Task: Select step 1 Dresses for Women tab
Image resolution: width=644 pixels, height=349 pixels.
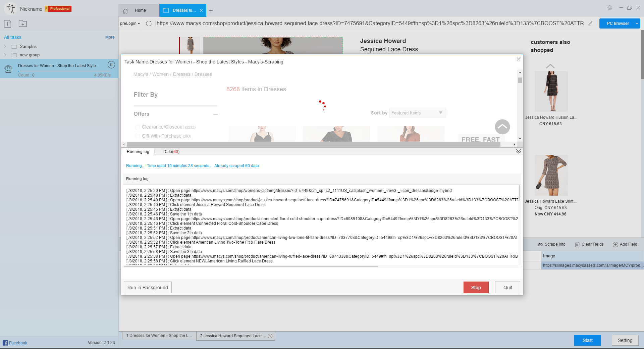Action: 159,336
